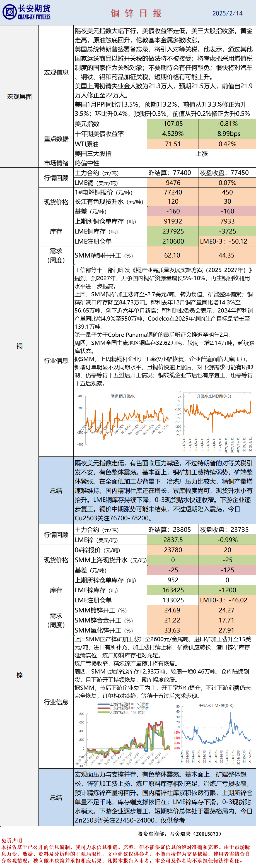Click the SMM镀锌开工 value 24.69

click(x=173, y=610)
